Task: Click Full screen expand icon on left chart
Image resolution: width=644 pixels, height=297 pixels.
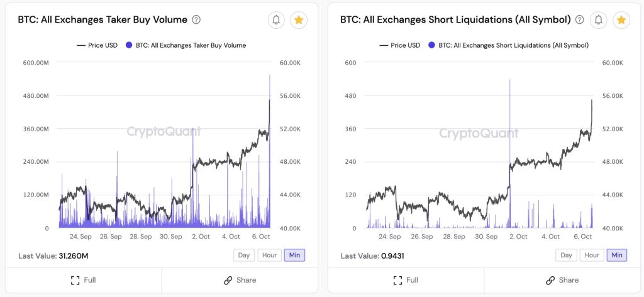Action: tap(75, 280)
